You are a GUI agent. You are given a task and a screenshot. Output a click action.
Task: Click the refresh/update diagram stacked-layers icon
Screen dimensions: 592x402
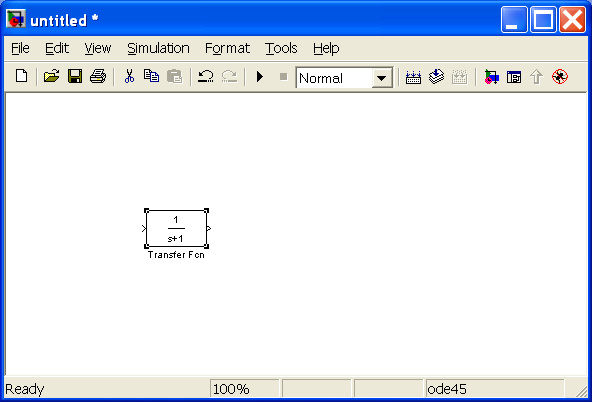tap(436, 77)
